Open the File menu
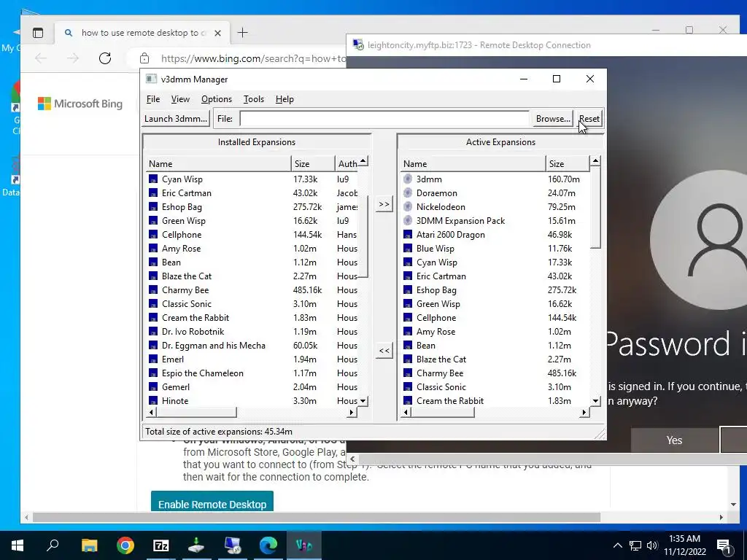 point(153,99)
